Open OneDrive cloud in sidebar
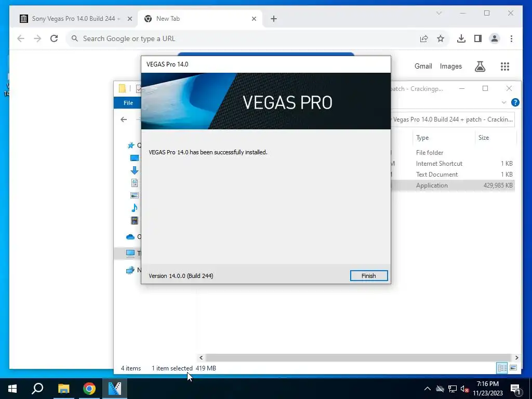The width and height of the screenshot is (532, 399). tap(130, 237)
